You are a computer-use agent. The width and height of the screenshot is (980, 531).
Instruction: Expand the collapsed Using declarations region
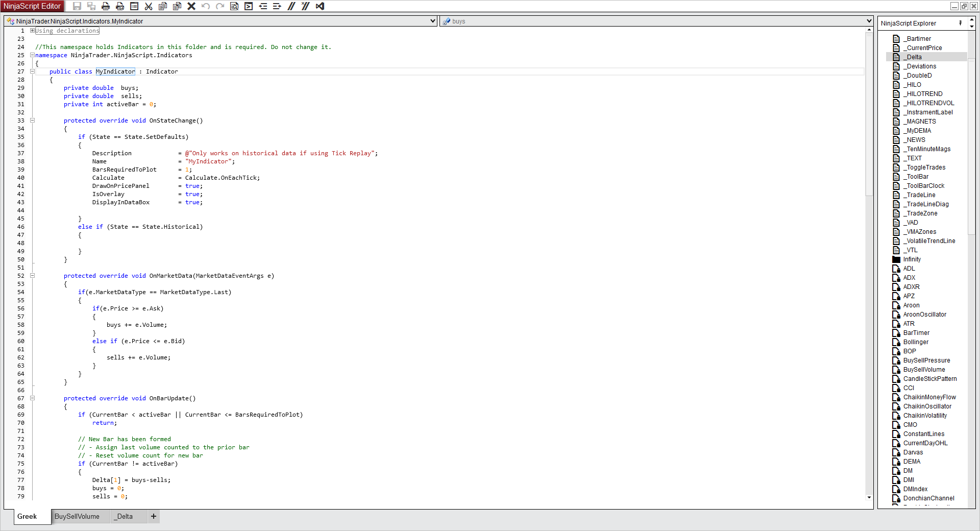pos(32,31)
